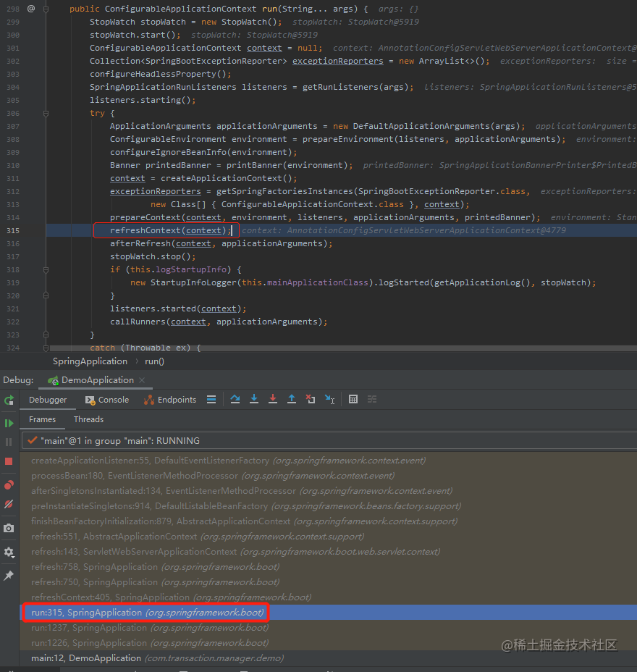Switch to the Console tab
This screenshot has width=637, height=672.
click(107, 400)
